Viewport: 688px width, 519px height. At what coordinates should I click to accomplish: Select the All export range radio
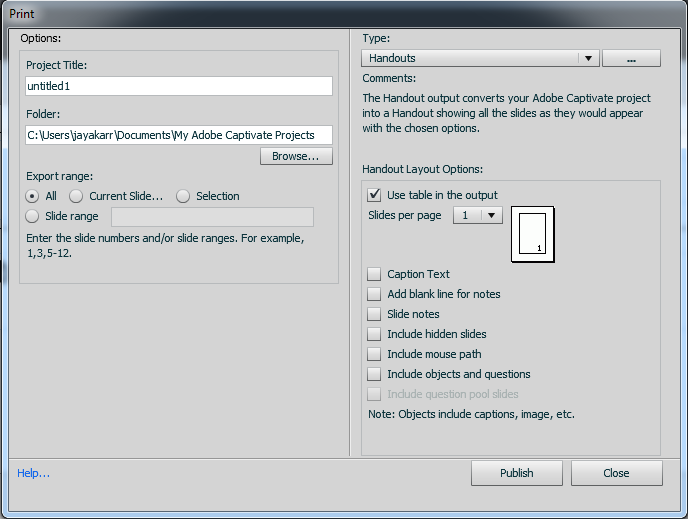click(x=32, y=196)
